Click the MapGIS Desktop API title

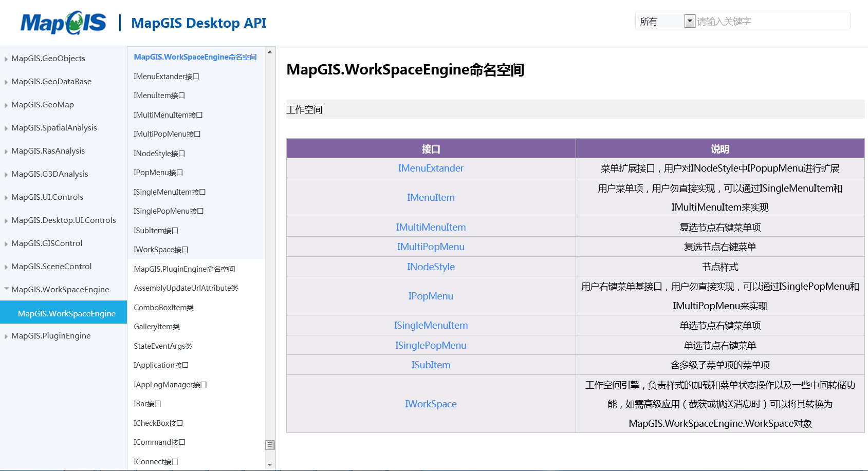pyautogui.click(x=199, y=23)
